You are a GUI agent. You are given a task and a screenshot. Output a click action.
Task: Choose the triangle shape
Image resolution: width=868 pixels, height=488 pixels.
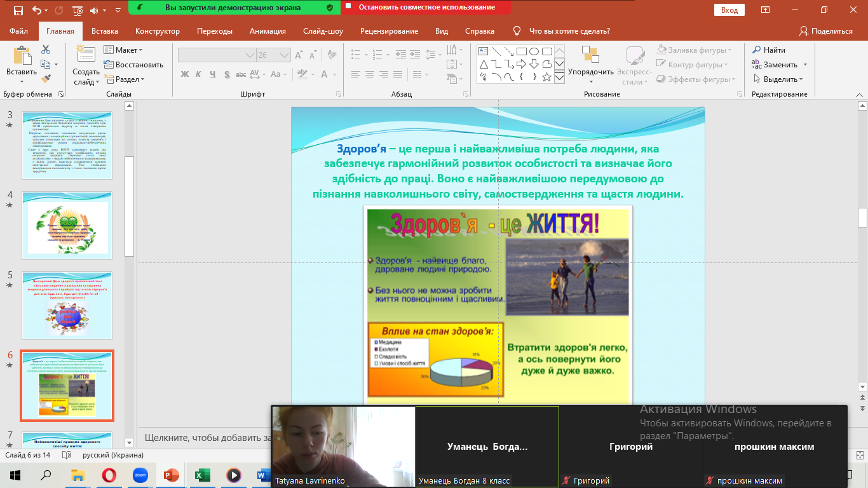[483, 64]
